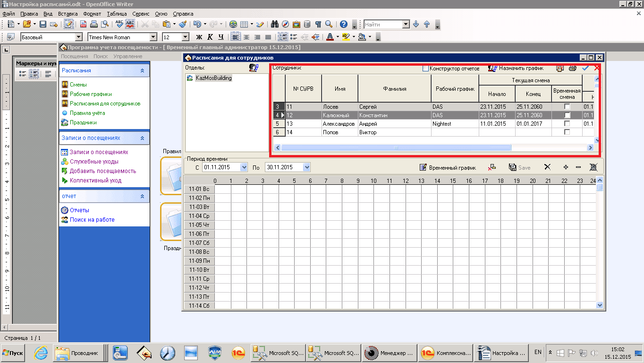This screenshot has width=644, height=363.
Task: Open the start date 01.11.2015 dropdown
Action: 244,167
